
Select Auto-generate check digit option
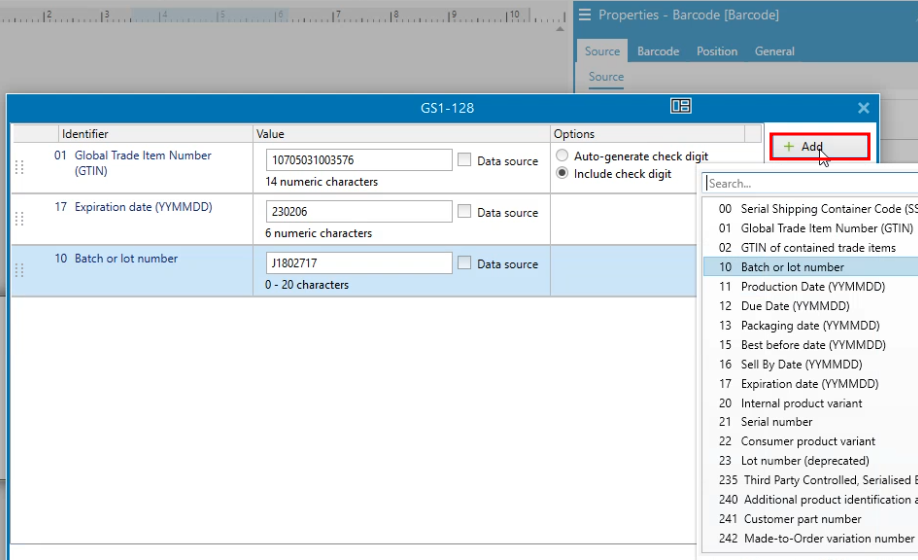pyautogui.click(x=563, y=156)
